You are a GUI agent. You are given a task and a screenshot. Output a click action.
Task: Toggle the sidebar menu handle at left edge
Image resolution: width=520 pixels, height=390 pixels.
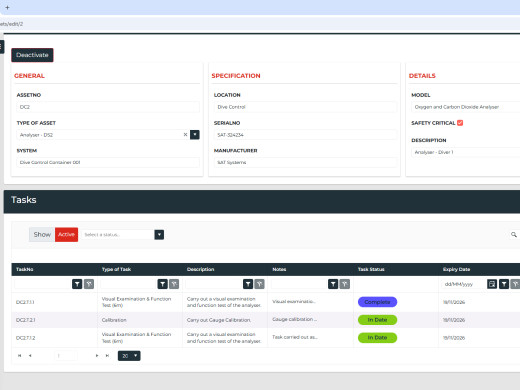(x=2, y=47)
